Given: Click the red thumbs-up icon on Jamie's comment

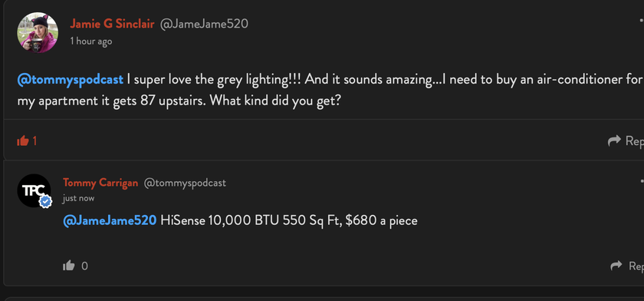Looking at the screenshot, I should pos(22,141).
